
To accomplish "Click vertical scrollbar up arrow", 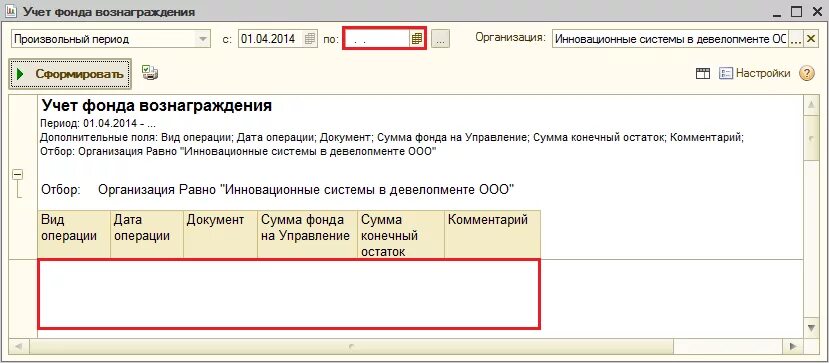I will tap(812, 106).
